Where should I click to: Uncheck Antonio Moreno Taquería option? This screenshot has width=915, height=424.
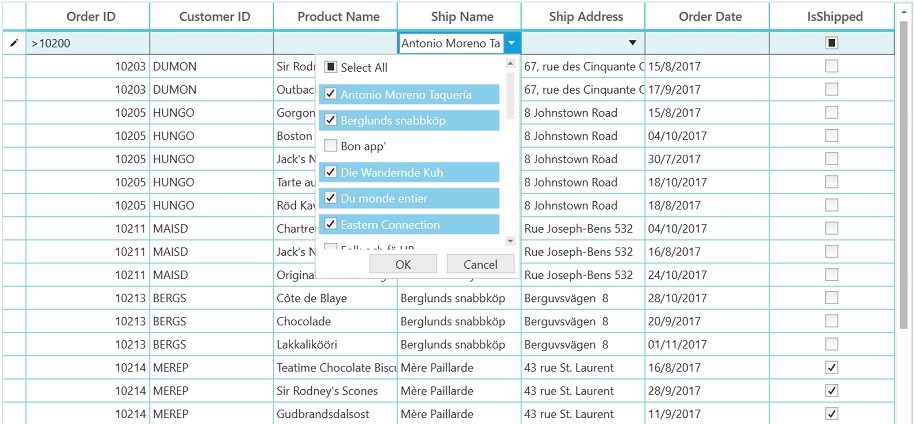[x=331, y=94]
